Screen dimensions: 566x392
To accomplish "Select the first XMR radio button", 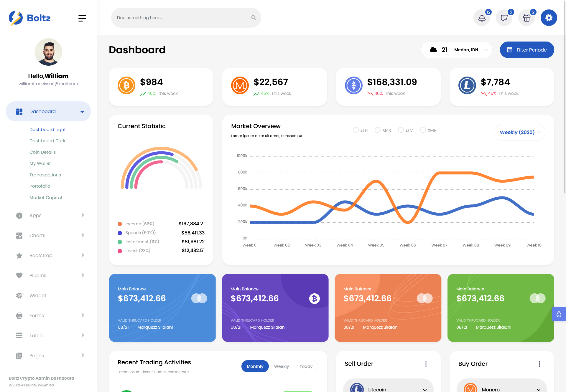I will pyautogui.click(x=378, y=130).
